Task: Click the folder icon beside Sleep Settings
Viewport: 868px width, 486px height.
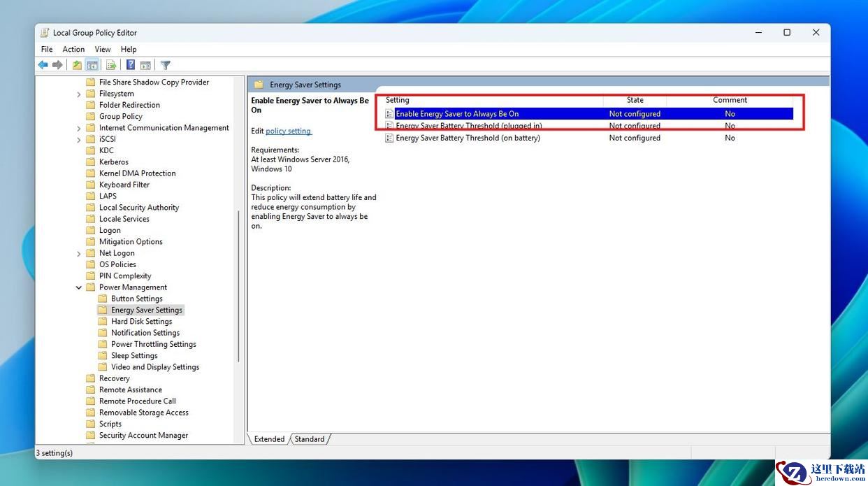Action: click(x=102, y=355)
